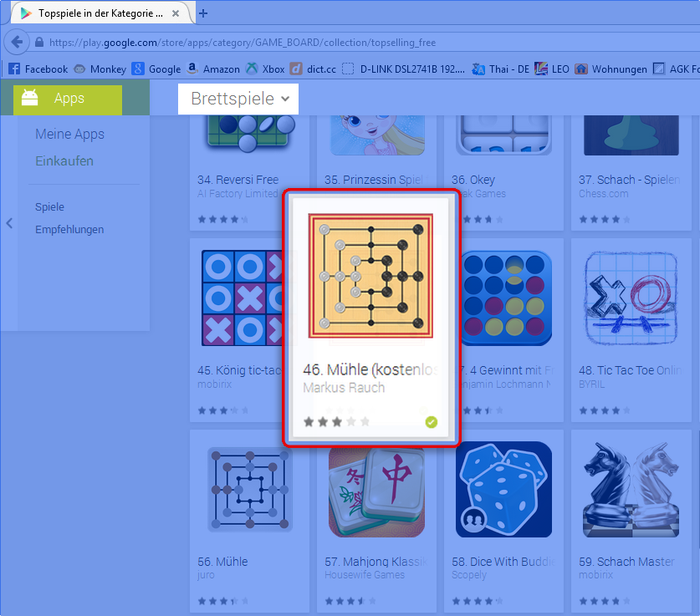Open the 45. König tic-tac title
Image resolution: width=700 pixels, height=616 pixels.
239,370
